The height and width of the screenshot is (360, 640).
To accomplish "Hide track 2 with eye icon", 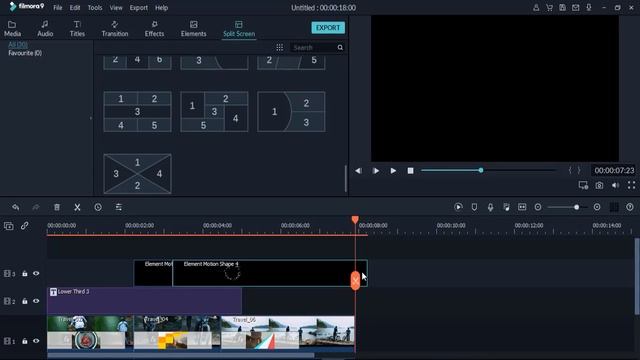I will [36, 301].
